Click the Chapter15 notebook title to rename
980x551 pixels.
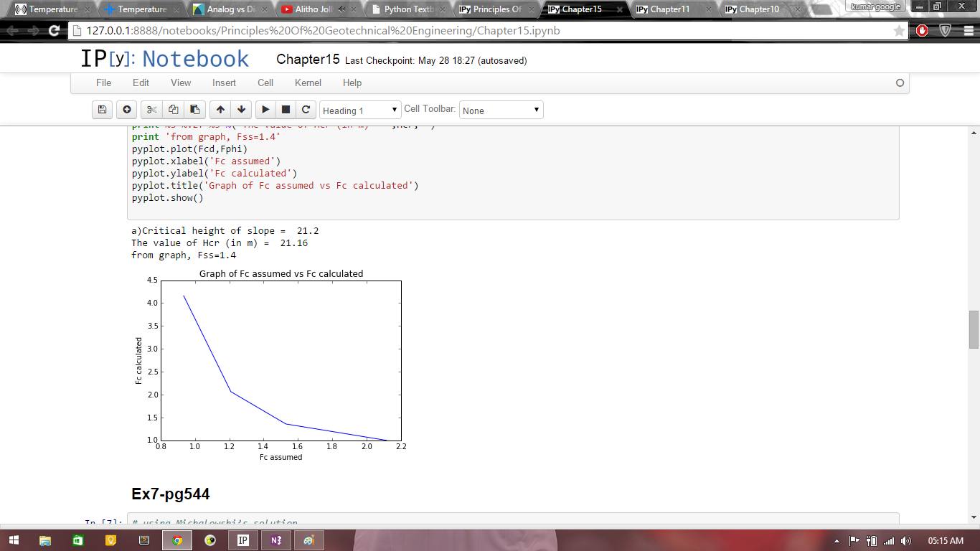tap(308, 60)
